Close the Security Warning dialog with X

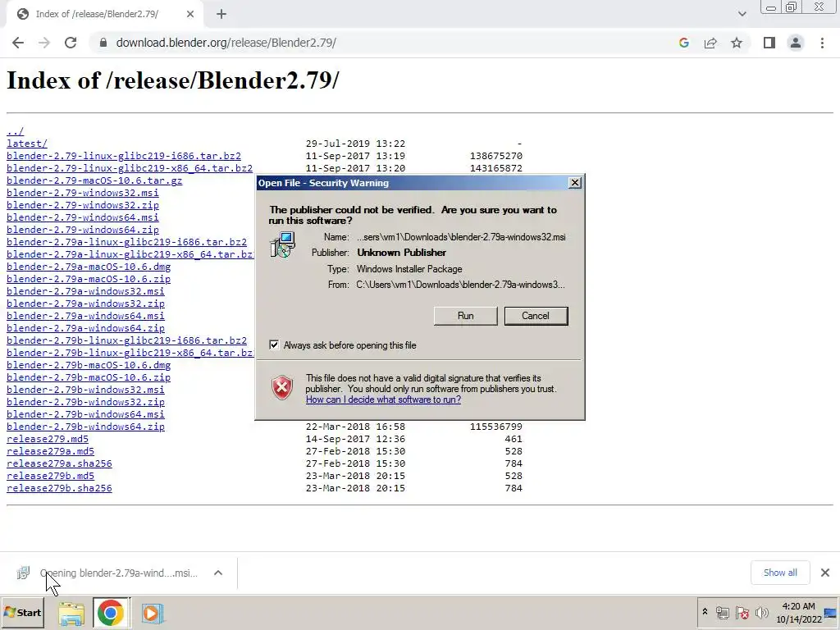(575, 183)
